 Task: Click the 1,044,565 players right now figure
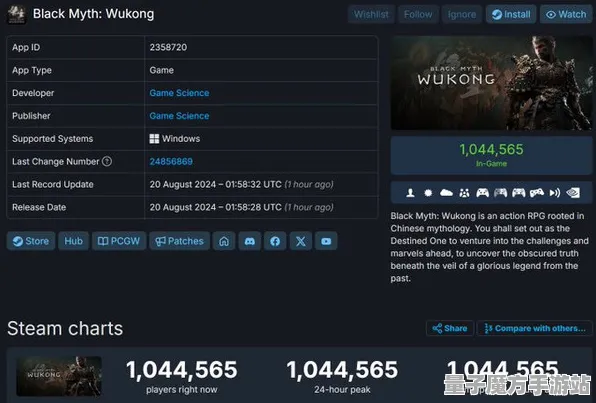tap(182, 370)
